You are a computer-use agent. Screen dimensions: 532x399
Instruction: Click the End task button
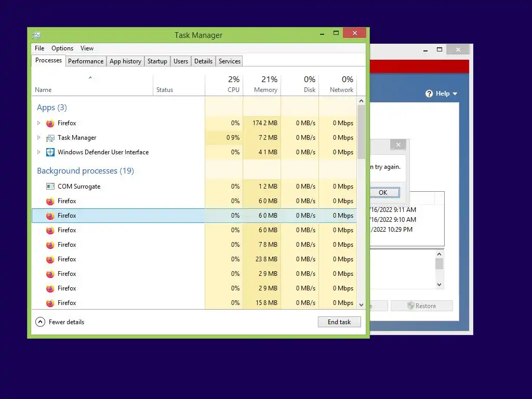[x=339, y=322]
